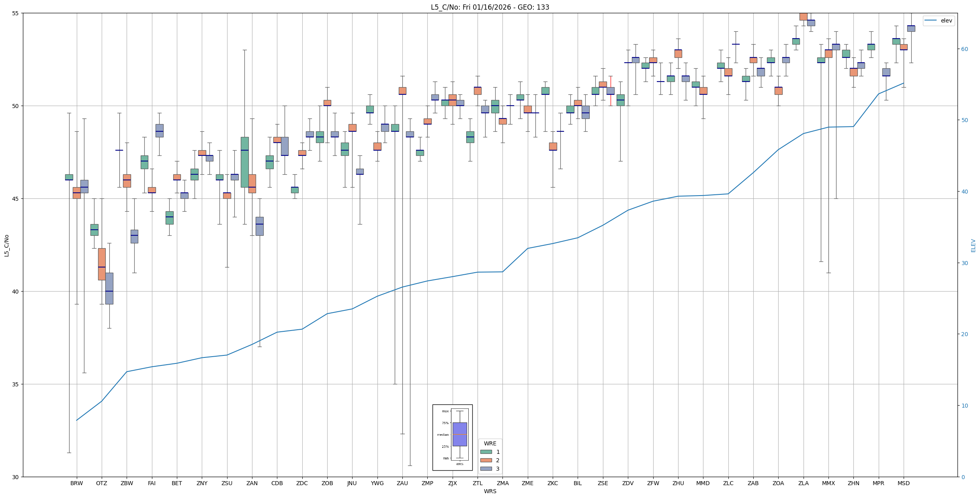Click the 60 tick on right ELEV axis

tap(964, 49)
